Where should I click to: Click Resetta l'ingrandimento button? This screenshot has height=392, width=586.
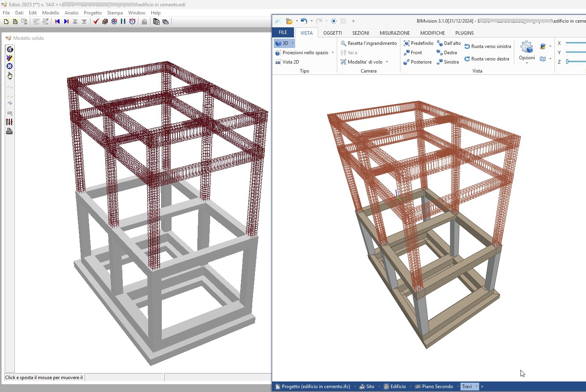tap(368, 43)
